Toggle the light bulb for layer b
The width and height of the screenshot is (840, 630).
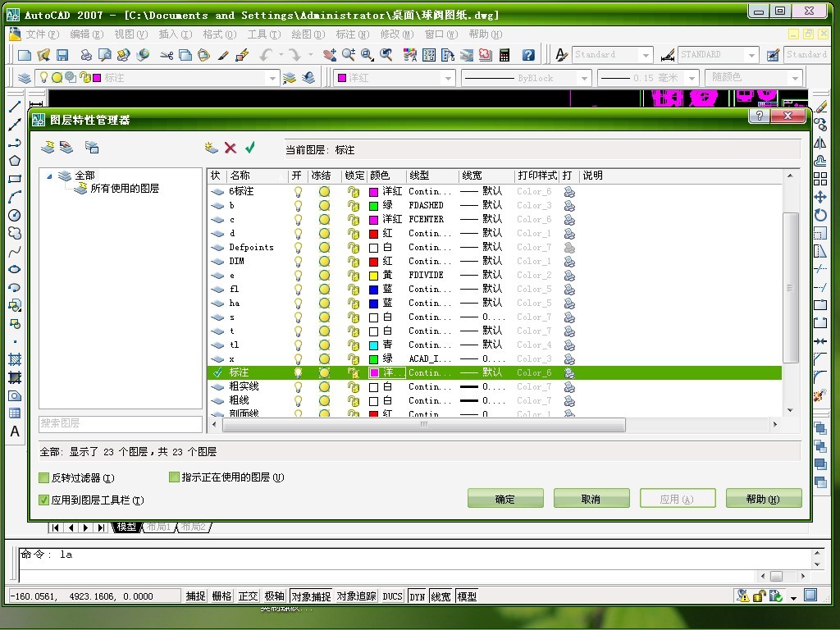pyautogui.click(x=298, y=206)
